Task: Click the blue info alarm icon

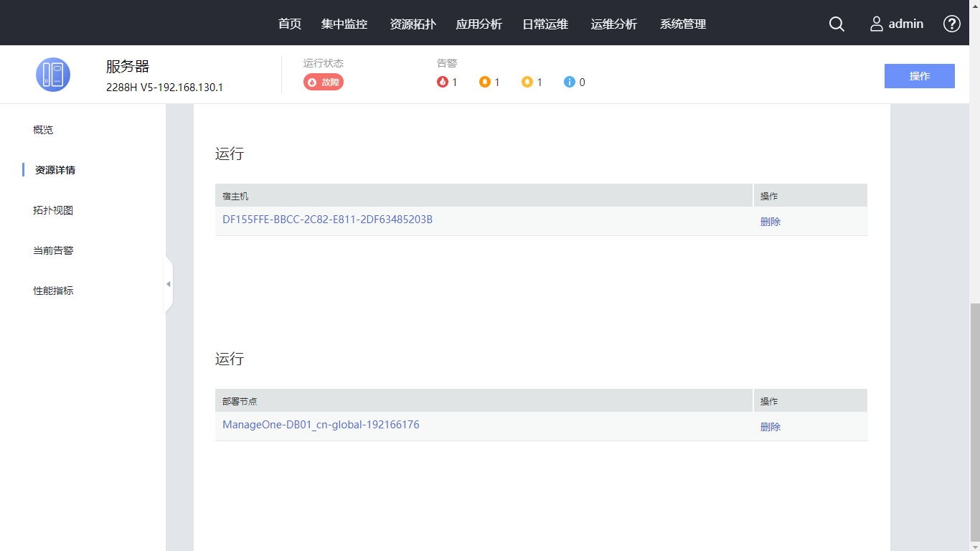Action: tap(570, 83)
